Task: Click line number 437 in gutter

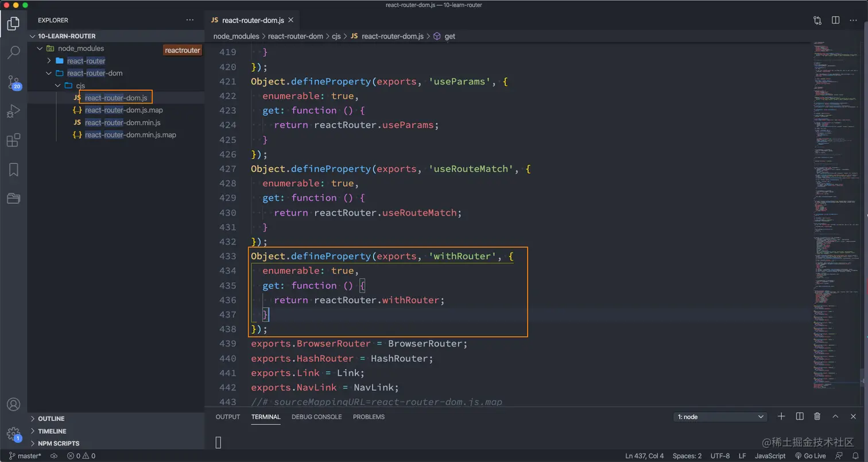Action: coord(228,314)
